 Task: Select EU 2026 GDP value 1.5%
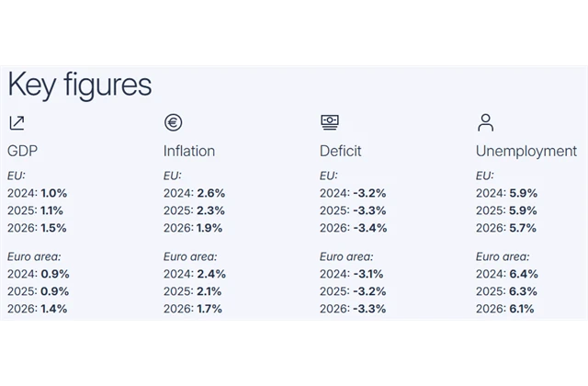(53, 228)
